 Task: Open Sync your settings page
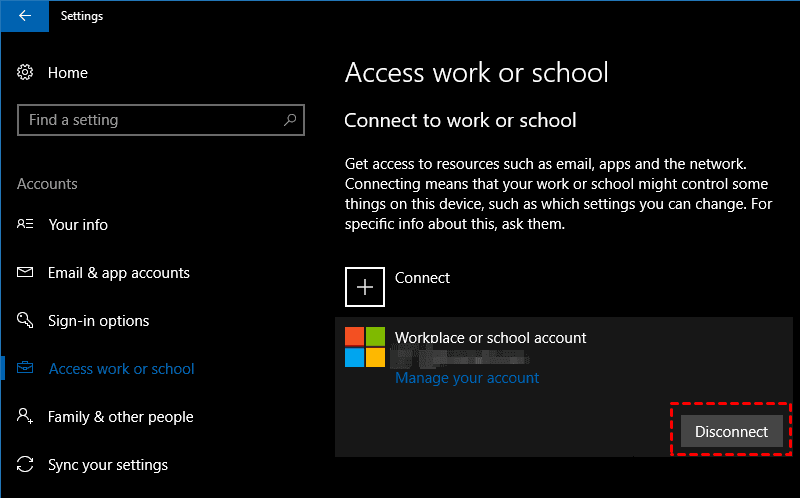[107, 465]
